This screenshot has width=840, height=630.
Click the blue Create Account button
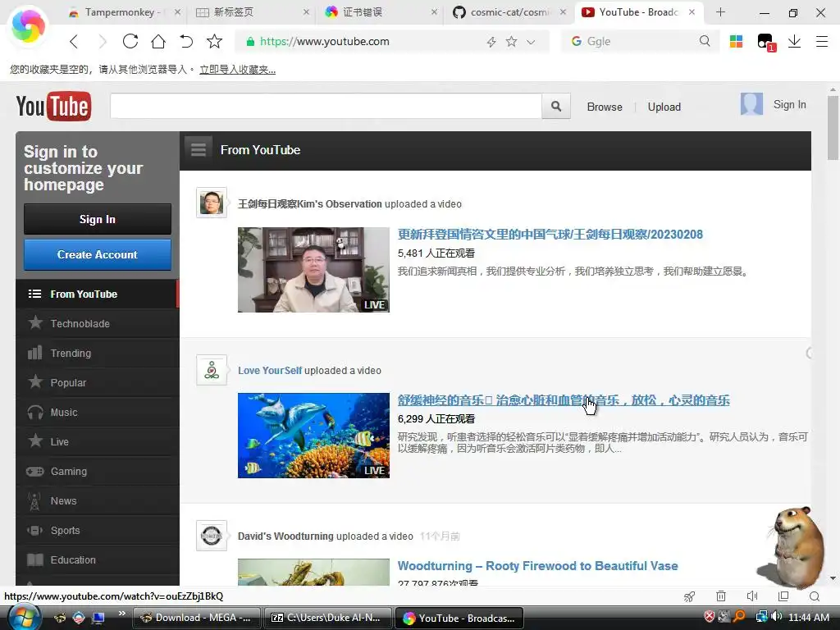click(98, 254)
